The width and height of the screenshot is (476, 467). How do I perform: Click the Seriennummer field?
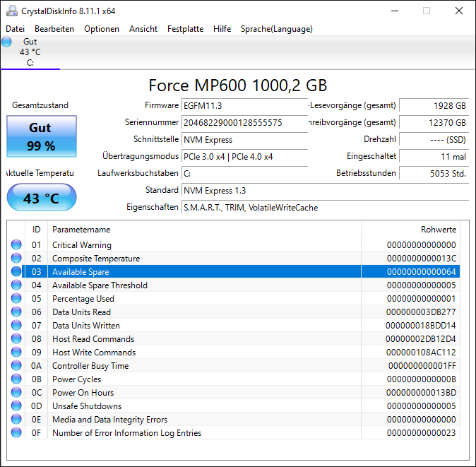[x=244, y=123]
